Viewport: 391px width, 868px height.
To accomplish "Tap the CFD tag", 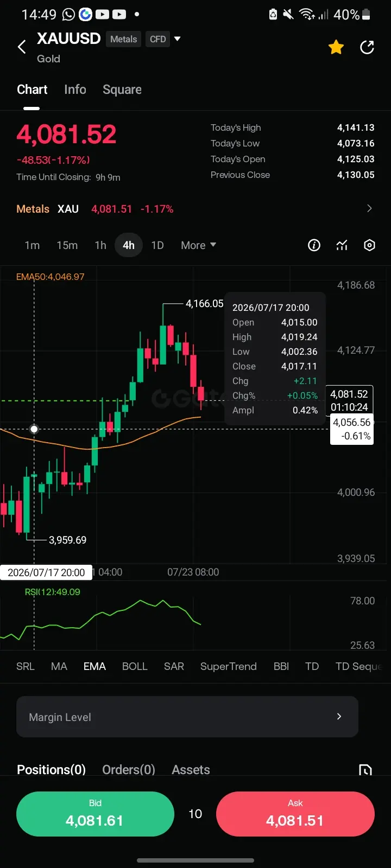I will point(158,39).
